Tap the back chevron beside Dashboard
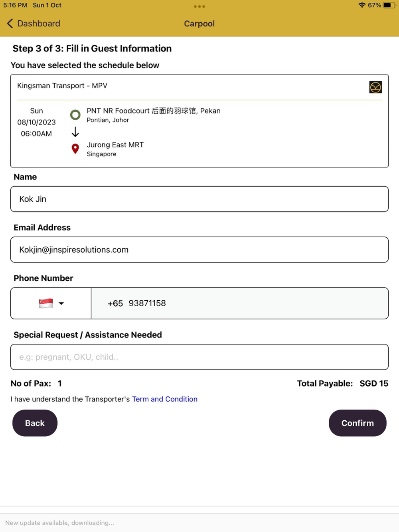The height and width of the screenshot is (532, 399). tap(10, 24)
